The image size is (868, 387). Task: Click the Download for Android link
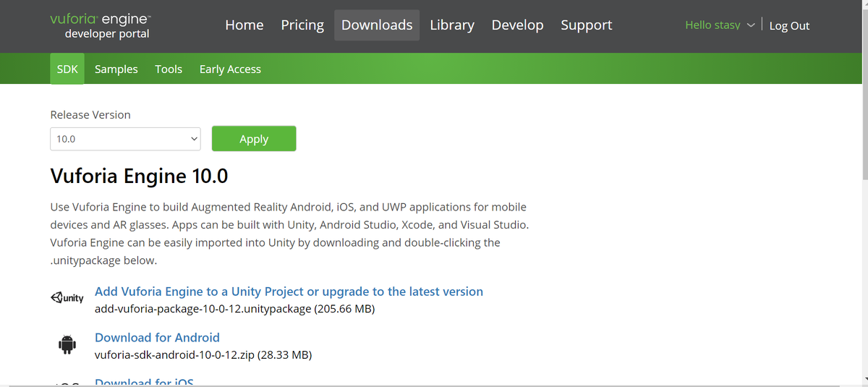point(157,337)
